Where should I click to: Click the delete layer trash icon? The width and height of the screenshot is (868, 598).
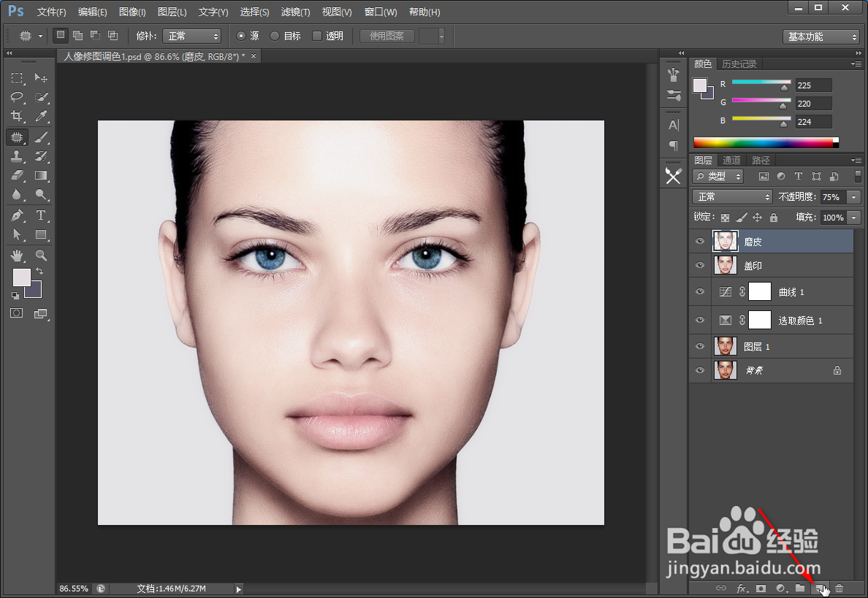pos(840,588)
